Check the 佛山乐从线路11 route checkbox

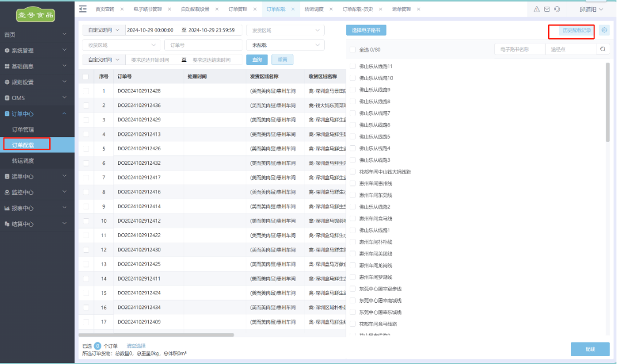(x=352, y=66)
